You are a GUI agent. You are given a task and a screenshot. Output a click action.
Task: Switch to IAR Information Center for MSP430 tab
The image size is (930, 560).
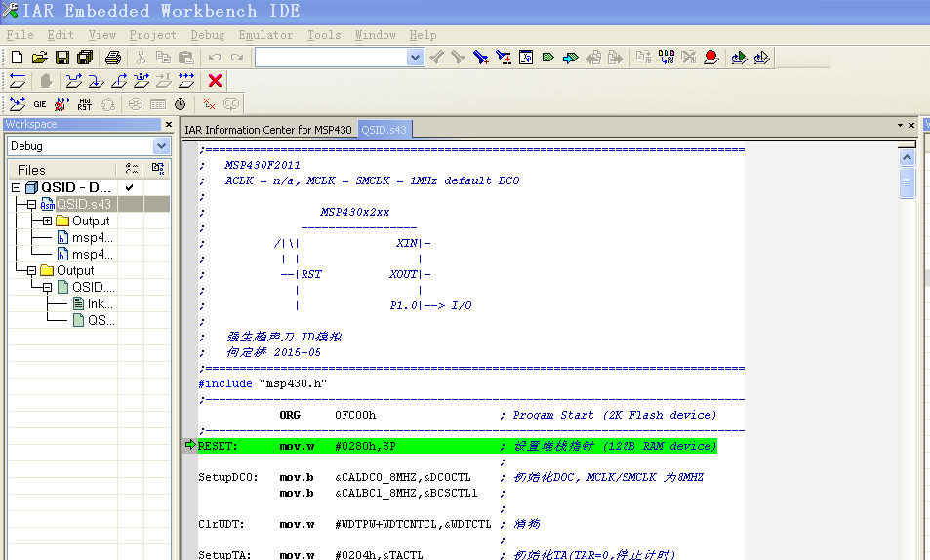(268, 130)
